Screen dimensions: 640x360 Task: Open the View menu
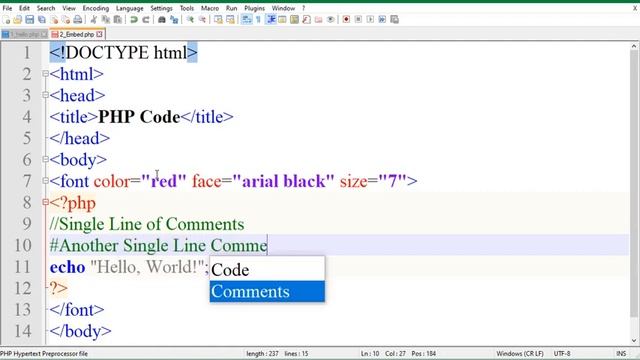click(69, 8)
